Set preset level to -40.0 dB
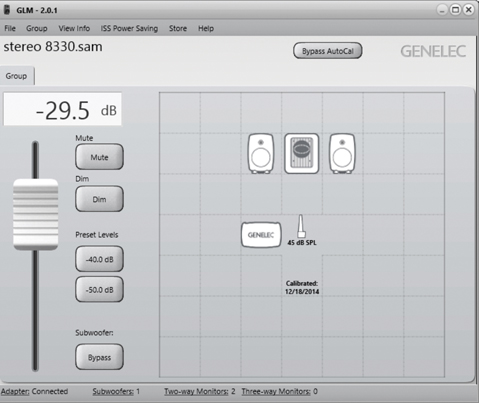 tap(99, 259)
